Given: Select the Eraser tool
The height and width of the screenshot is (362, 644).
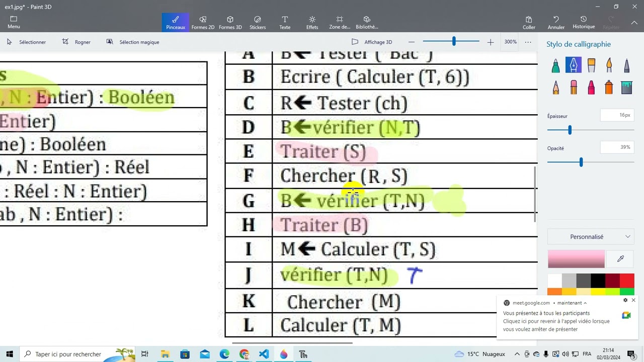Looking at the screenshot, I should (x=573, y=87).
